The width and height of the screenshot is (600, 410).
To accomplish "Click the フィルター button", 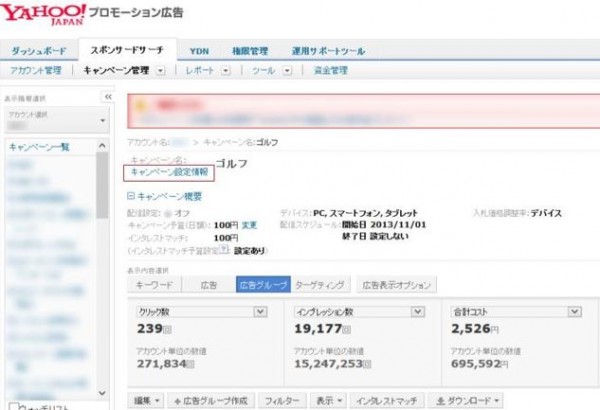I will [x=282, y=401].
